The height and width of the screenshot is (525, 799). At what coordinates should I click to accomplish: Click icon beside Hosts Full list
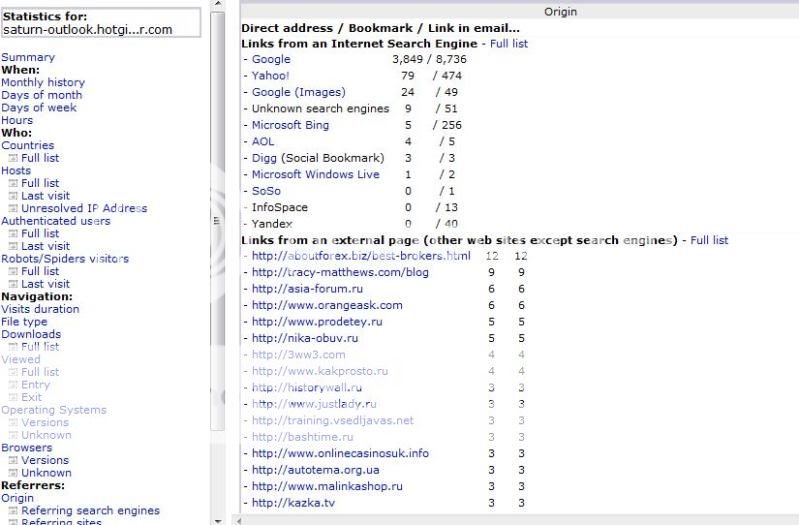click(x=13, y=183)
